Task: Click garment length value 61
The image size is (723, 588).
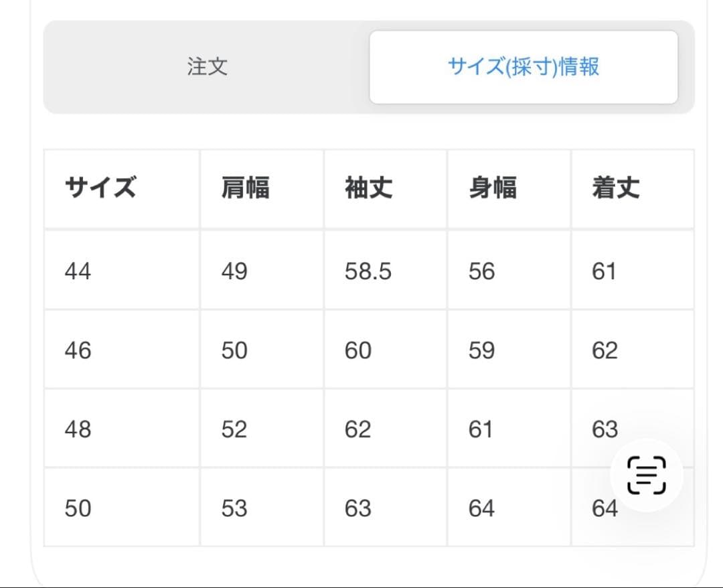Action: (x=604, y=271)
